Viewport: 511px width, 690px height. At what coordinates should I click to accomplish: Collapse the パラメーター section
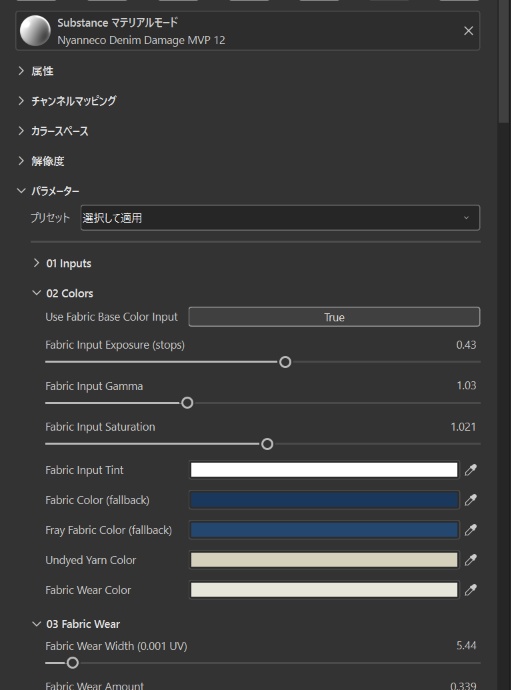pyautogui.click(x=21, y=191)
